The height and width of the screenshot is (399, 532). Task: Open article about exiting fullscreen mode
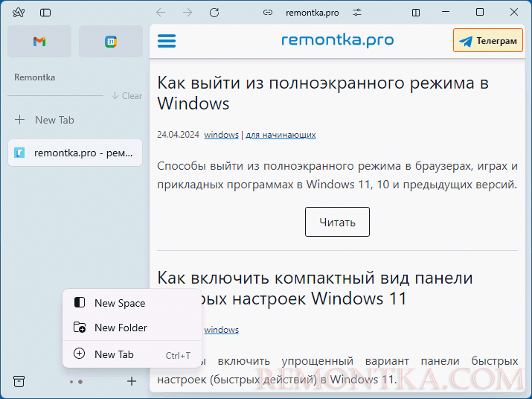tap(323, 93)
